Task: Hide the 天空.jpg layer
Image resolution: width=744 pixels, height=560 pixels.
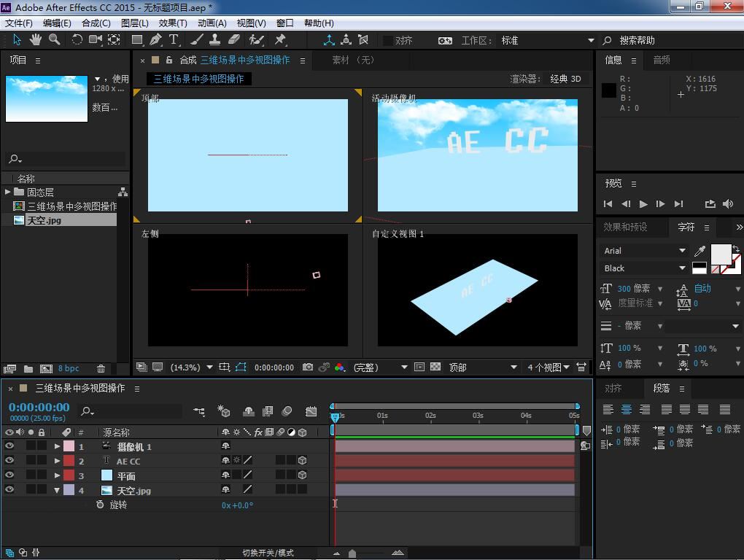Action: tap(9, 489)
